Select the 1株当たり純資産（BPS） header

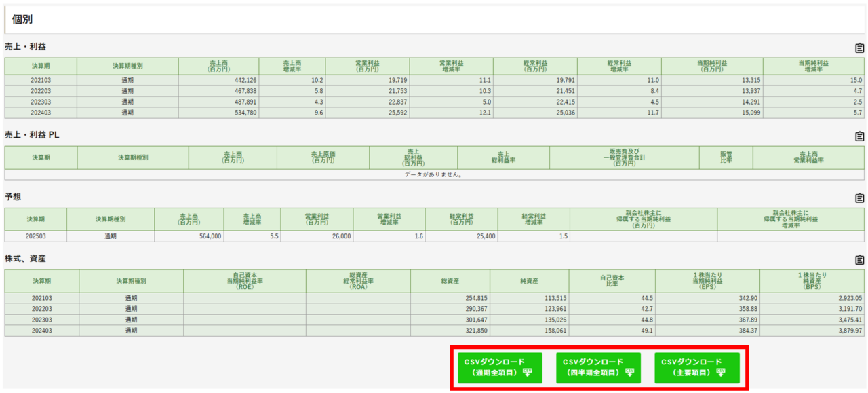(x=812, y=281)
